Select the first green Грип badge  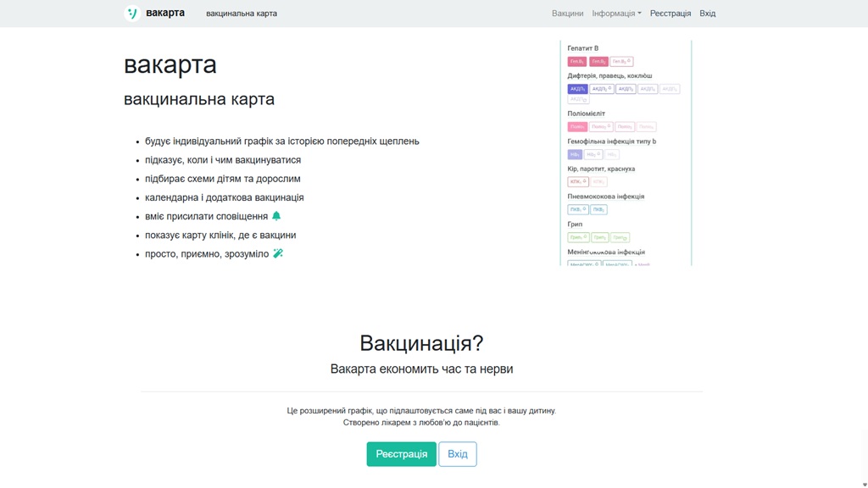click(577, 237)
